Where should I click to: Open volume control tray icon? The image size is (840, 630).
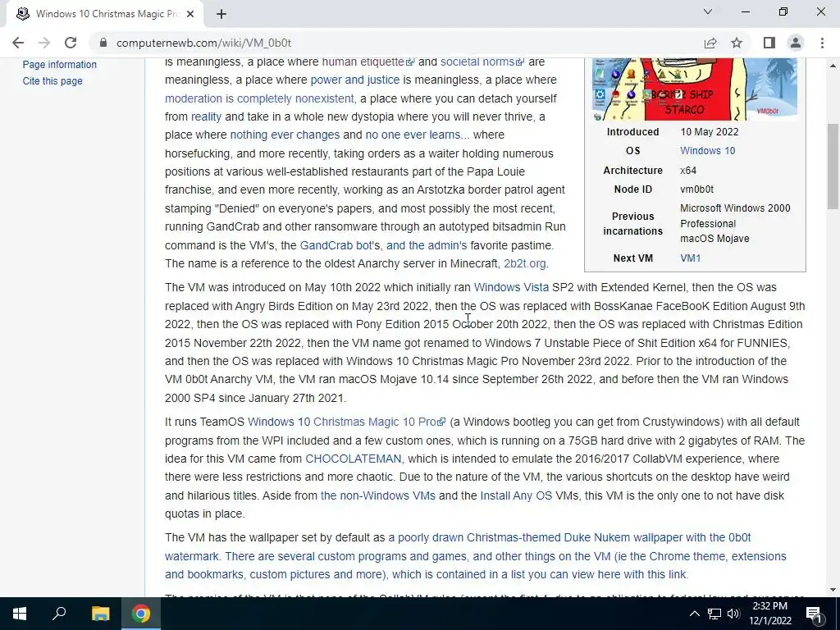pos(733,614)
